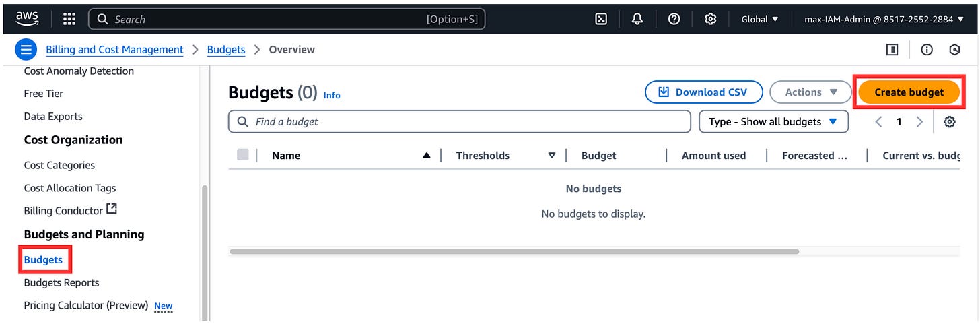980x324 pixels.
Task: Sort by Name ascending arrow
Action: (426, 156)
